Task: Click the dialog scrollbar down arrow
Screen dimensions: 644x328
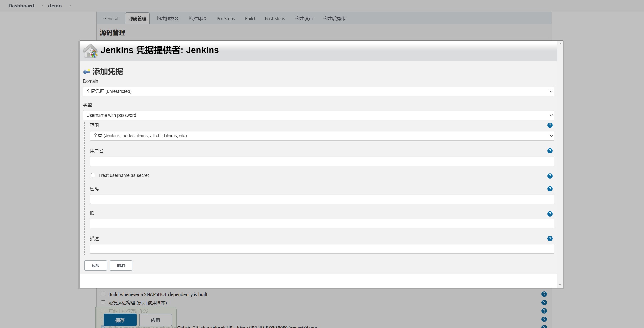Action: click(560, 285)
